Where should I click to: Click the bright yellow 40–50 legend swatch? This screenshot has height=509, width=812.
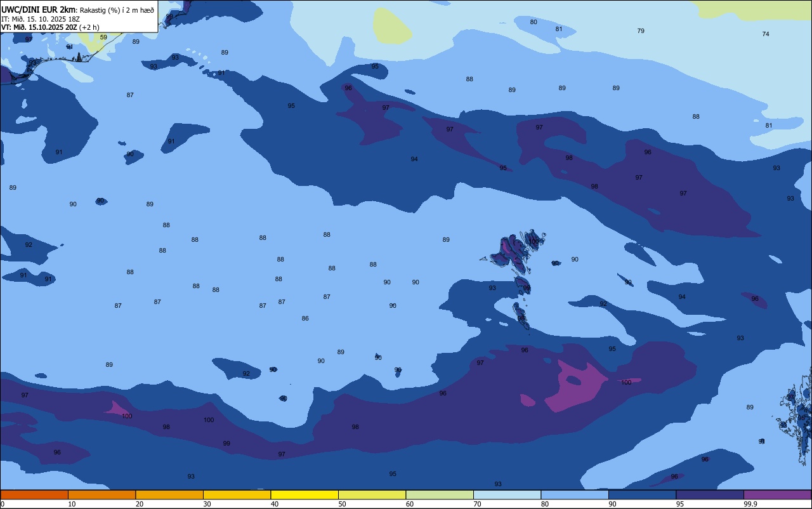[x=304, y=494]
